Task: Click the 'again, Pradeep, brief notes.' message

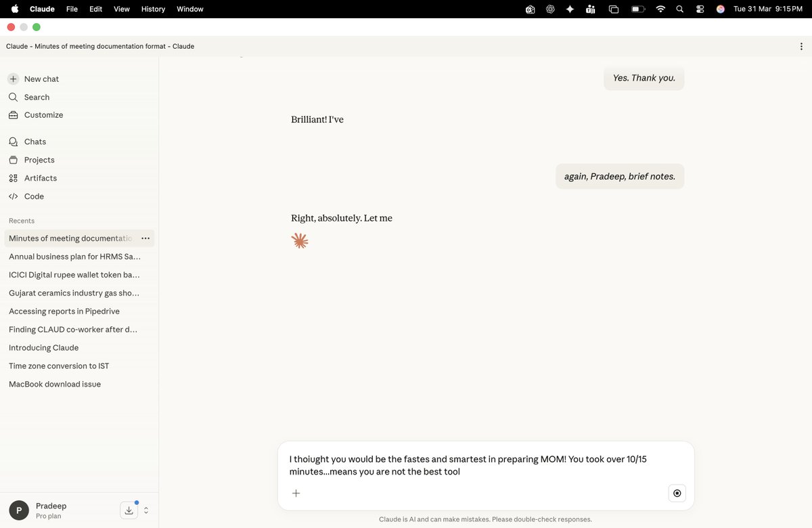Action: point(620,177)
